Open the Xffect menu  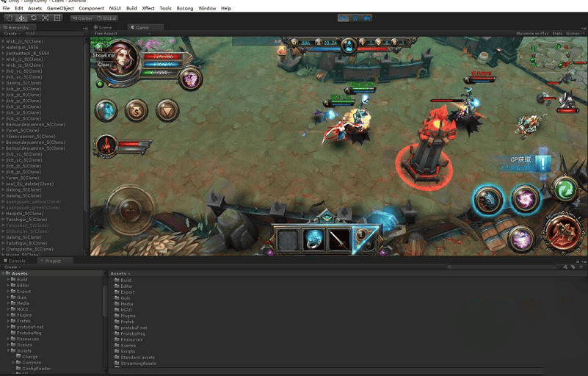(x=148, y=8)
